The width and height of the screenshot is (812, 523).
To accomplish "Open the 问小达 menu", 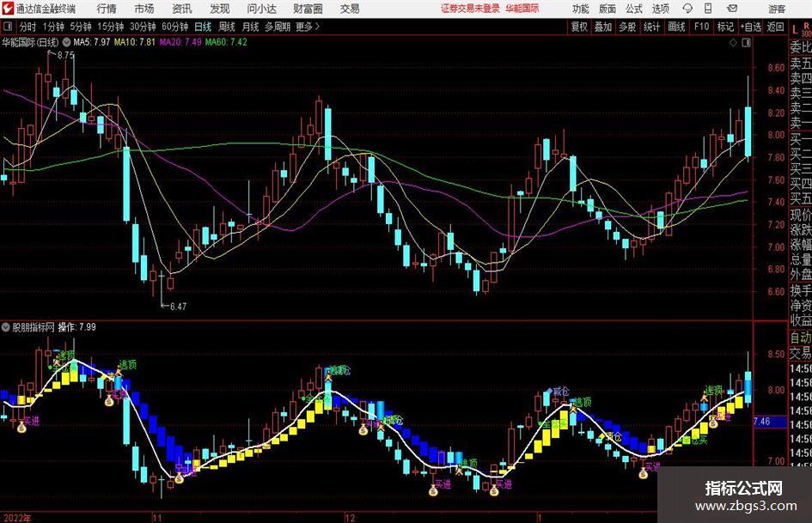I will [x=261, y=9].
